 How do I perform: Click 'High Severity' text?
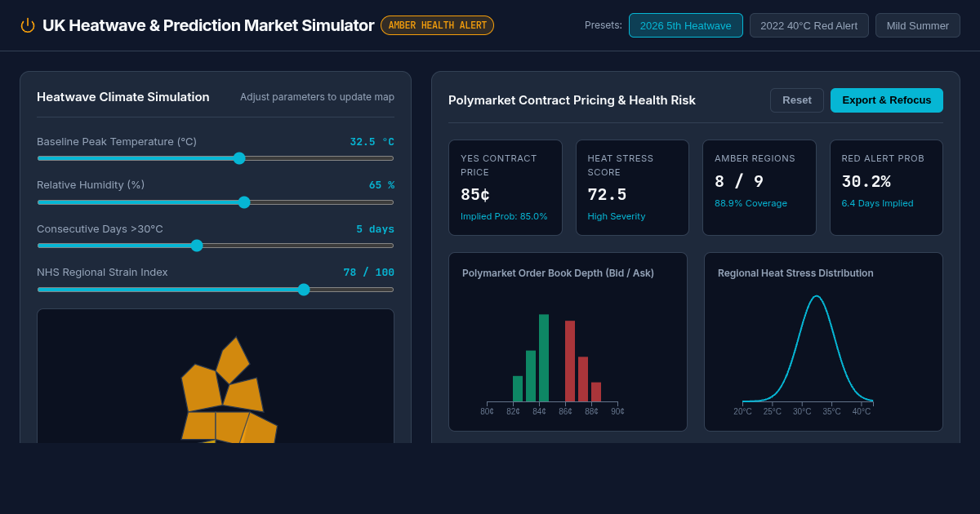click(617, 216)
